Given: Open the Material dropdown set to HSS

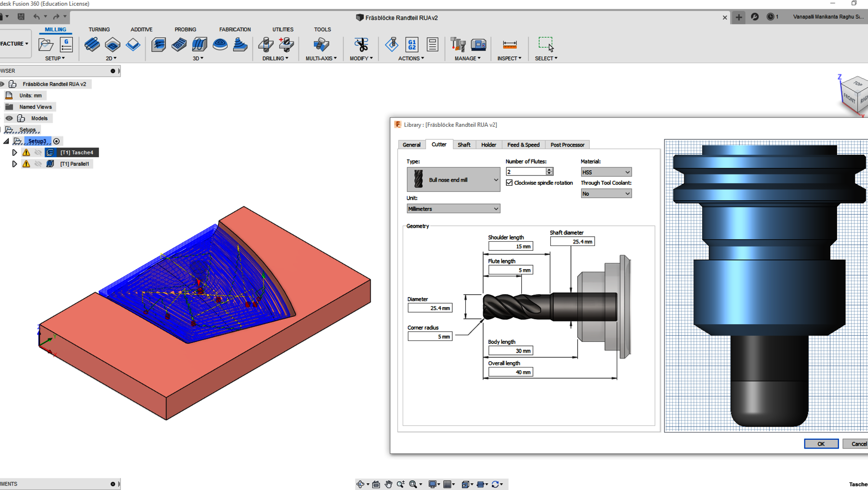Looking at the screenshot, I should (x=606, y=172).
